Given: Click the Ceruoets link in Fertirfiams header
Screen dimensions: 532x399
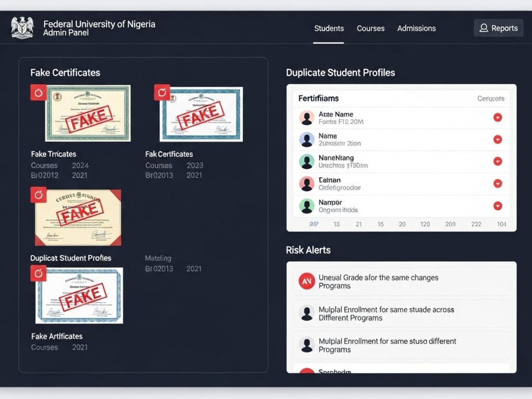Looking at the screenshot, I should tap(491, 98).
